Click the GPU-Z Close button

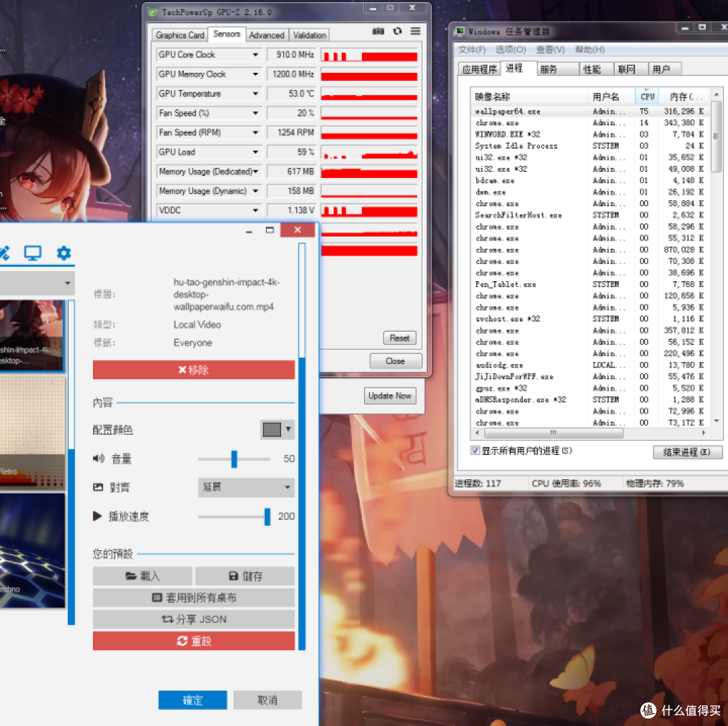(x=395, y=361)
